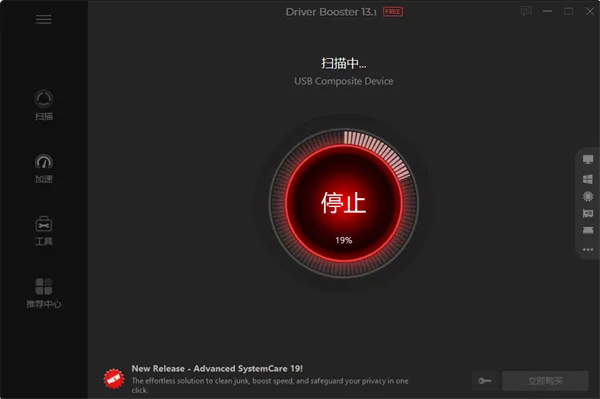Click the license key icon button
Screen dimensions: 600x399
[484, 381]
